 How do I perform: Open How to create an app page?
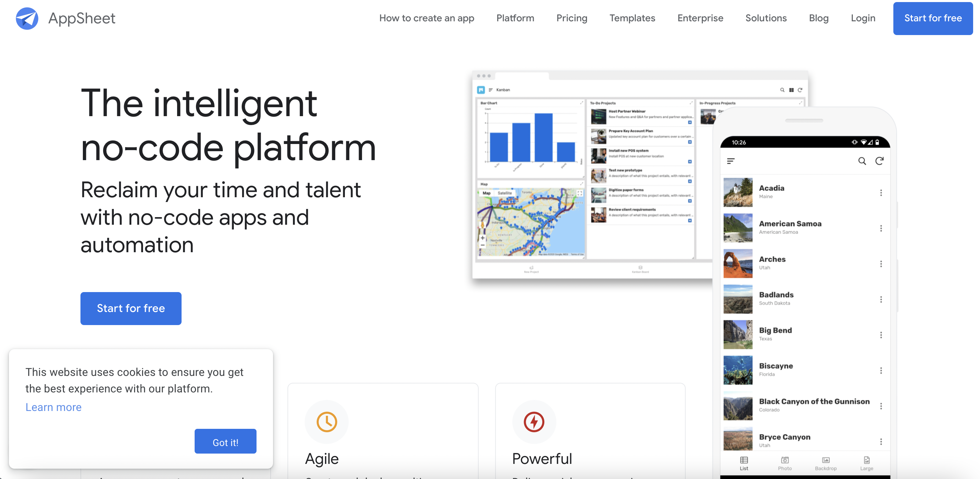coord(426,18)
